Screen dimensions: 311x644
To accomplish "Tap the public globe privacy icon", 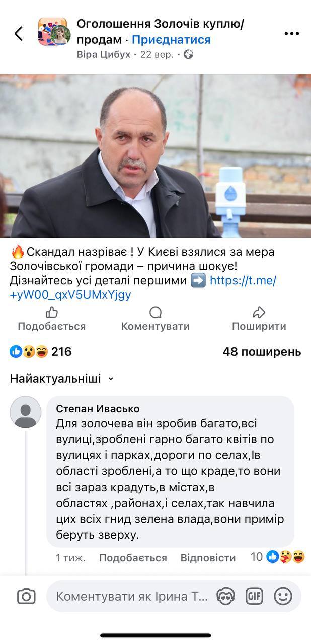I will click(x=189, y=54).
